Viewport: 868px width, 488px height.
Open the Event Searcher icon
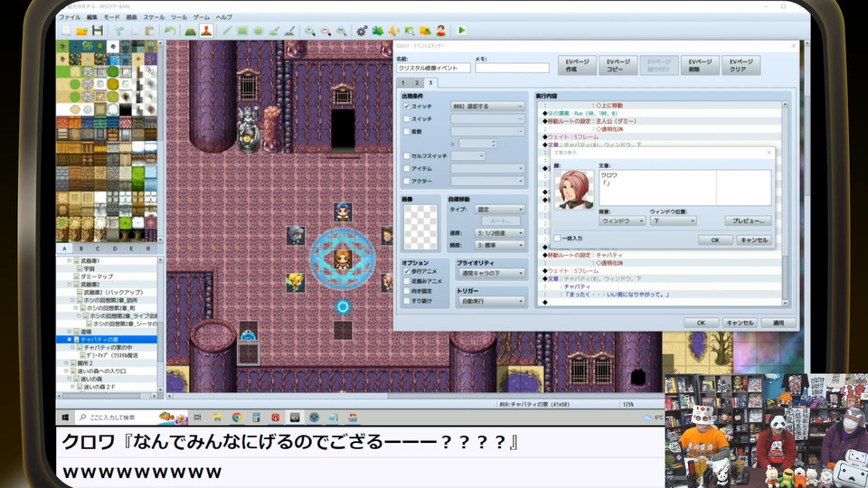[x=409, y=31]
